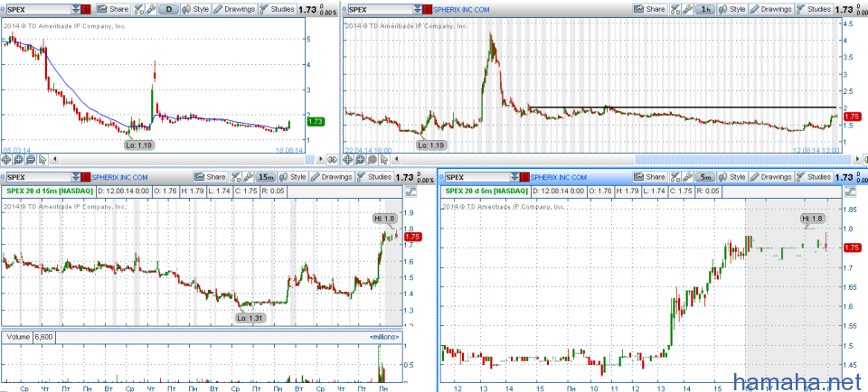The height and width of the screenshot is (392, 868).
Task: Zoom out on the 1h chart
Action: [x=372, y=159]
